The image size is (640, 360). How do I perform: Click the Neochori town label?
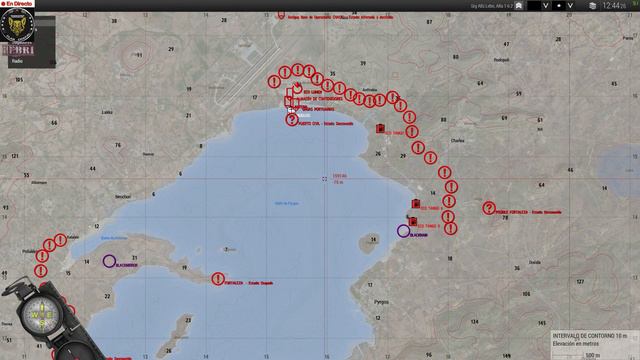pos(123,197)
